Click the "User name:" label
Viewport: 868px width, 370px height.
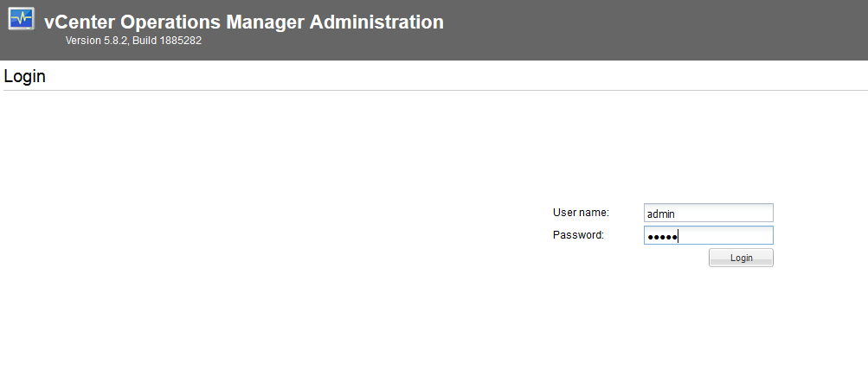tap(581, 213)
